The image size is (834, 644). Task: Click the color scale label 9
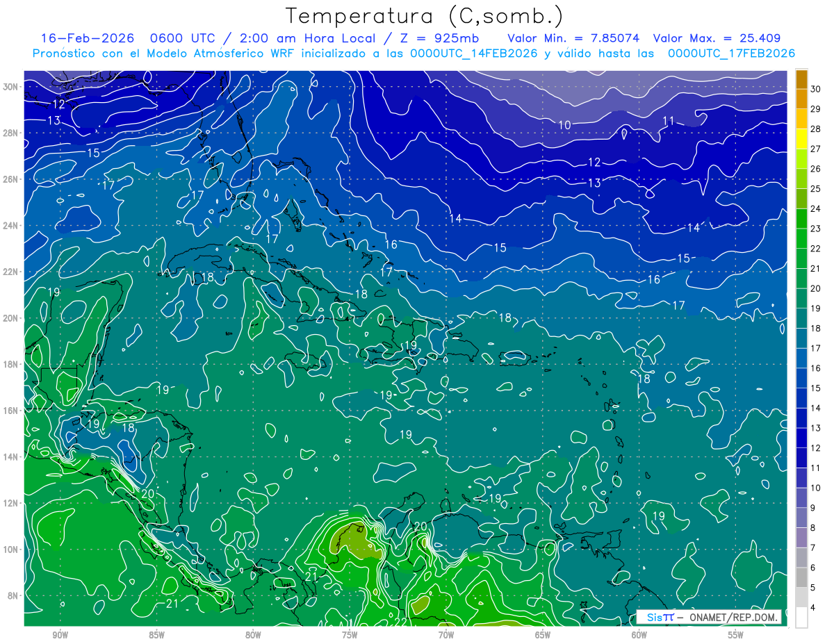[813, 508]
